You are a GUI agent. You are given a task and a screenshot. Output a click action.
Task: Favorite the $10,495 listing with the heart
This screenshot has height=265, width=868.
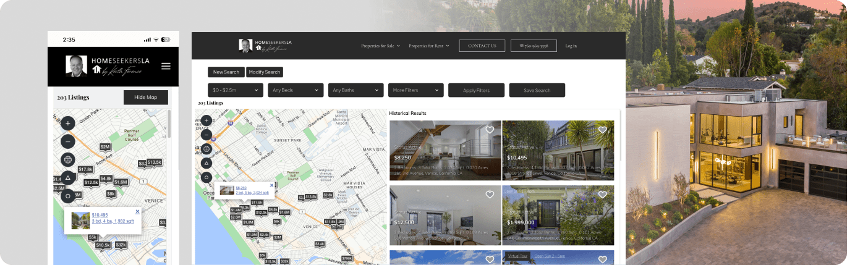click(x=602, y=130)
